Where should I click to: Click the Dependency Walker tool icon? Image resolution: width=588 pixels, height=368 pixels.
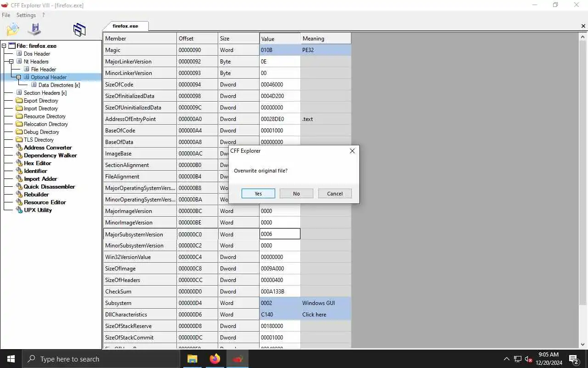tap(19, 155)
